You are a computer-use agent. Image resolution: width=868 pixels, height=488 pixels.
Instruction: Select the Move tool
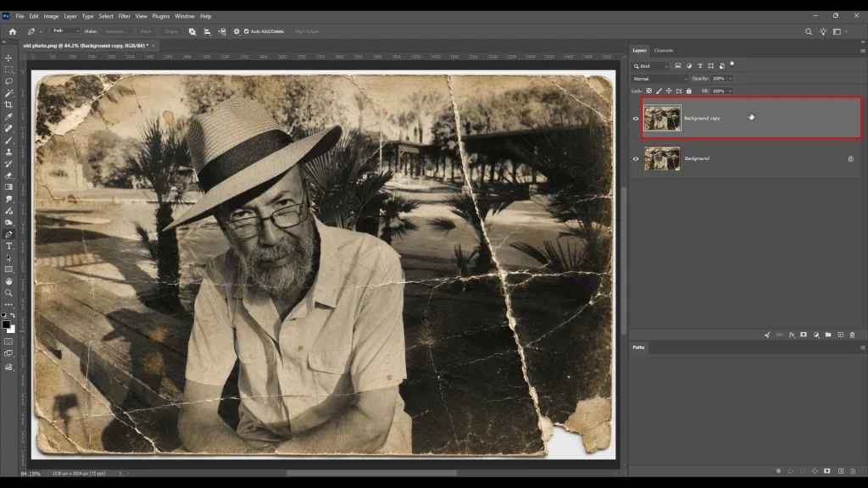tap(8, 58)
